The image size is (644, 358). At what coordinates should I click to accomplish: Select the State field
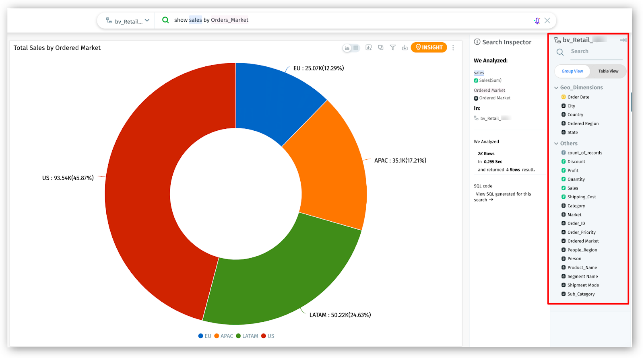tap(572, 132)
